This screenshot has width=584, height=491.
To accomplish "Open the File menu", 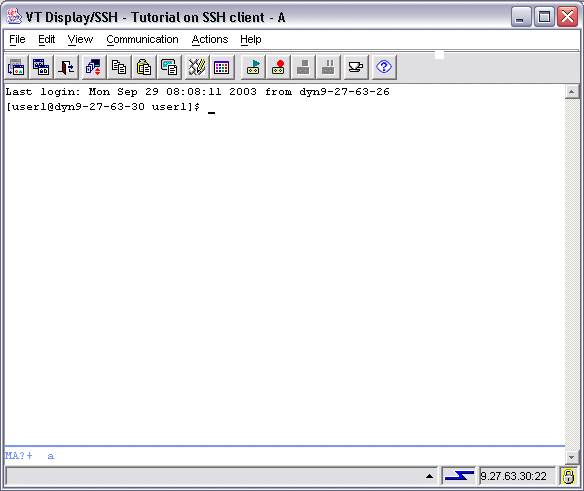I will coord(17,39).
